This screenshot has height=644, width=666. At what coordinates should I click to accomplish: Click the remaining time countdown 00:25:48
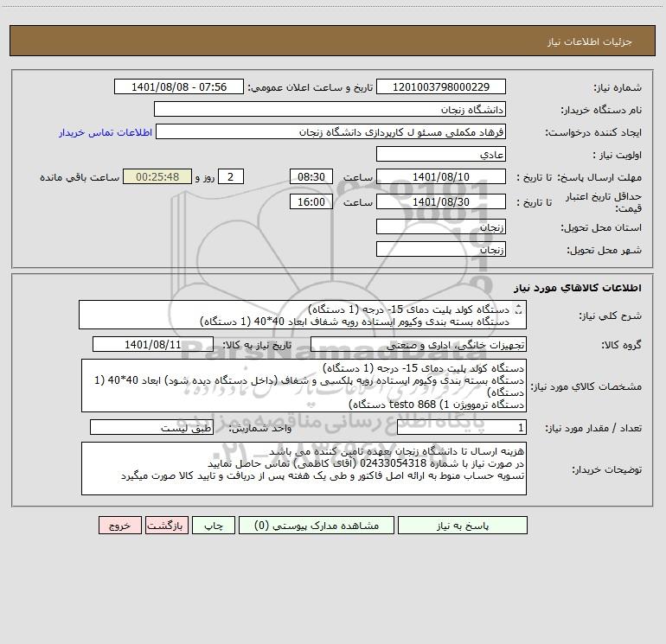click(157, 176)
